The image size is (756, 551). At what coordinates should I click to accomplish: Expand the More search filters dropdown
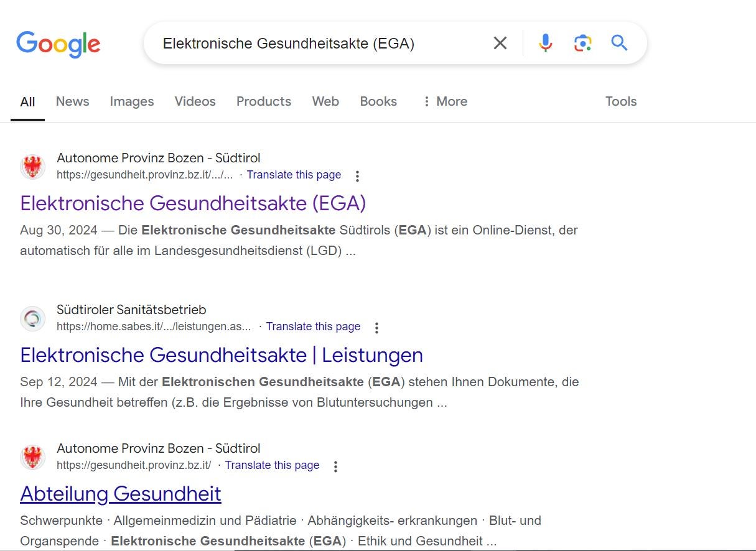coord(444,101)
